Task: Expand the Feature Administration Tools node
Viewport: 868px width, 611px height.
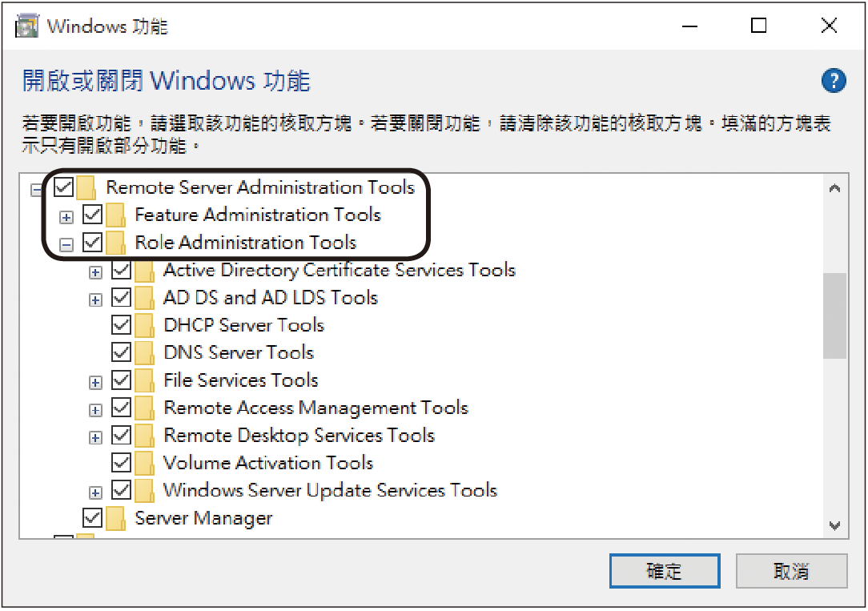Action: pos(66,218)
